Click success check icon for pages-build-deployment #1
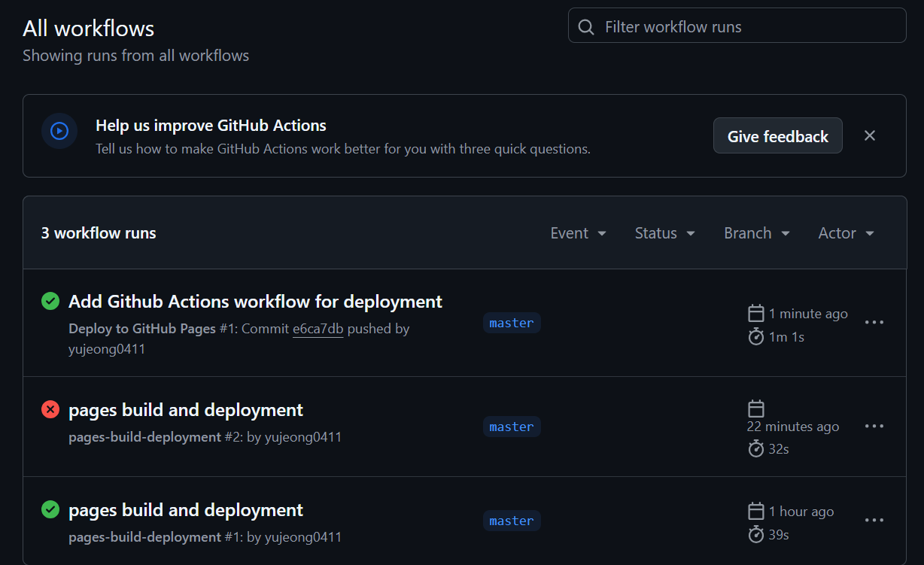This screenshot has height=565, width=924. pyautogui.click(x=50, y=509)
